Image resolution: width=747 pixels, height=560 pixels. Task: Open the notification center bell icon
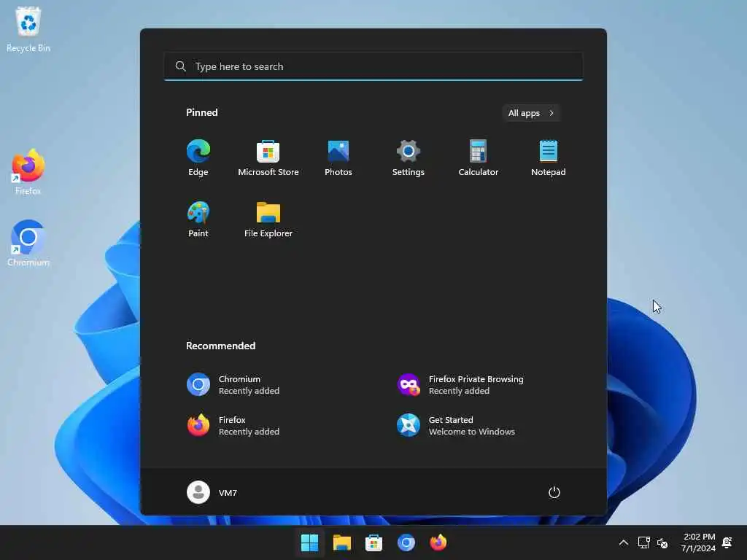(x=727, y=542)
